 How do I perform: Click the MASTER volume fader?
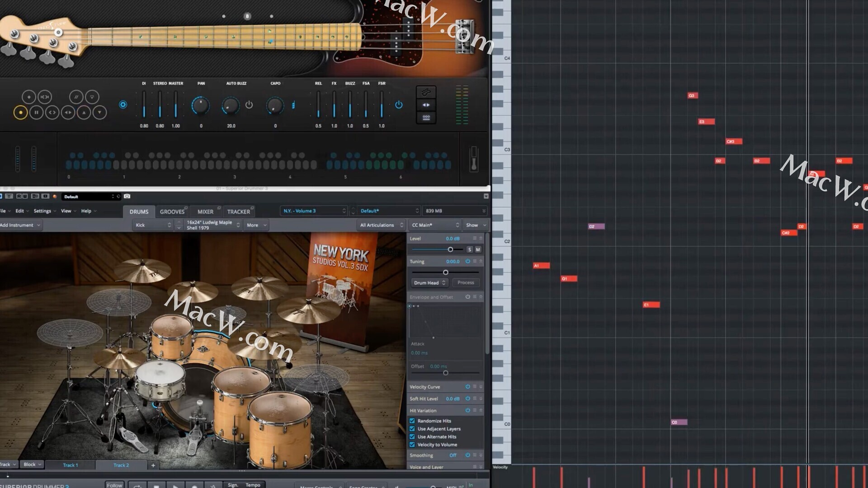175,105
